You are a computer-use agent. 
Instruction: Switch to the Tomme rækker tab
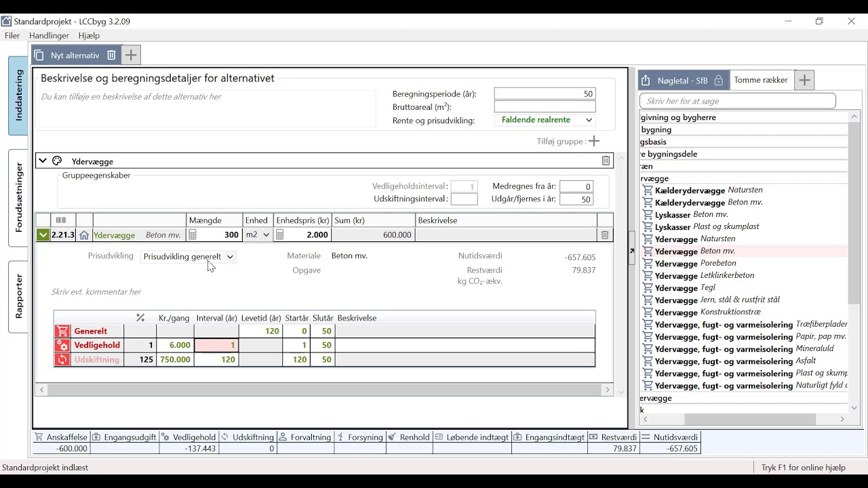[x=761, y=80]
